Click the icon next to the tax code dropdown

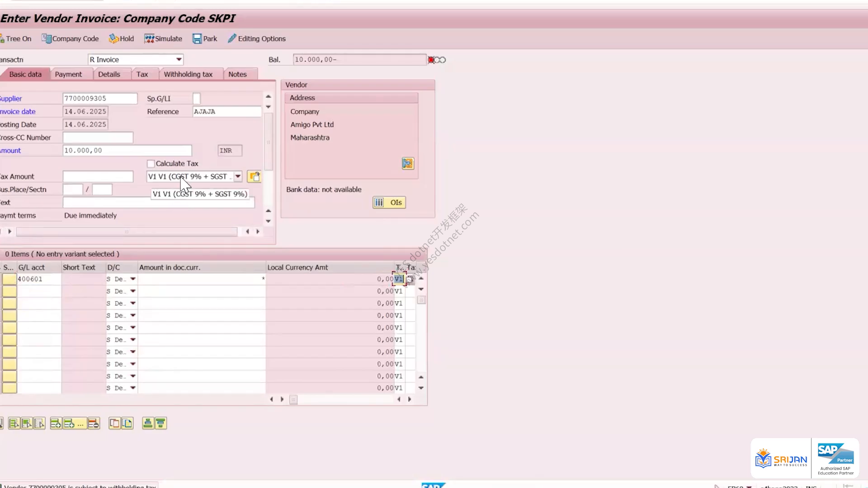[x=255, y=177]
